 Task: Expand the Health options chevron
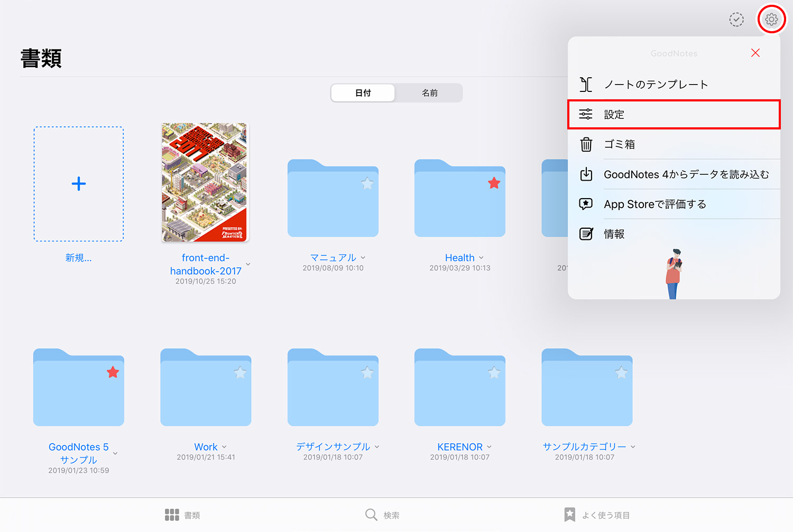pyautogui.click(x=481, y=258)
